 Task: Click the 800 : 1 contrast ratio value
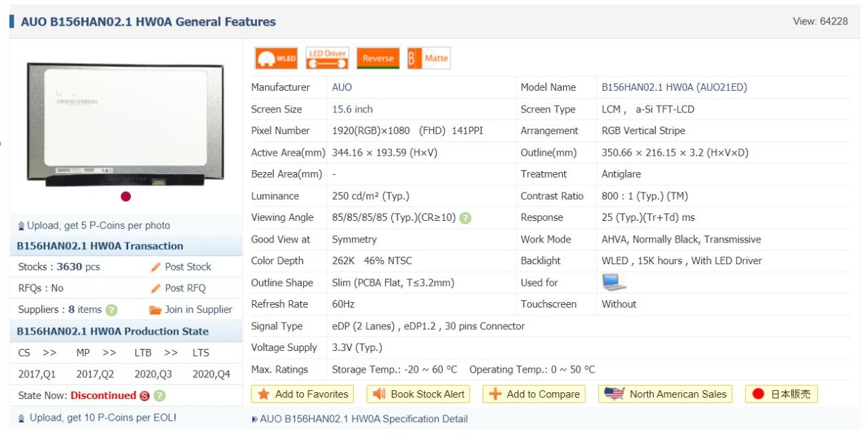pos(645,196)
